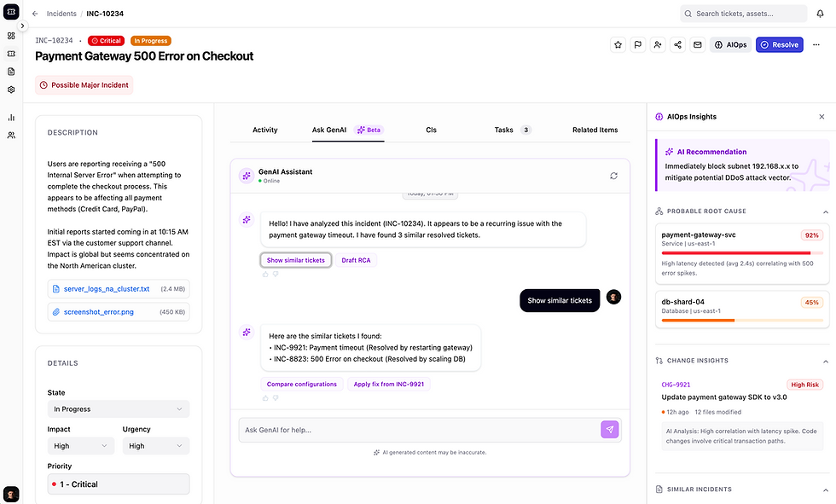The width and height of the screenshot is (836, 504).
Task: Click the Possible Major Incident badge
Action: click(x=84, y=85)
